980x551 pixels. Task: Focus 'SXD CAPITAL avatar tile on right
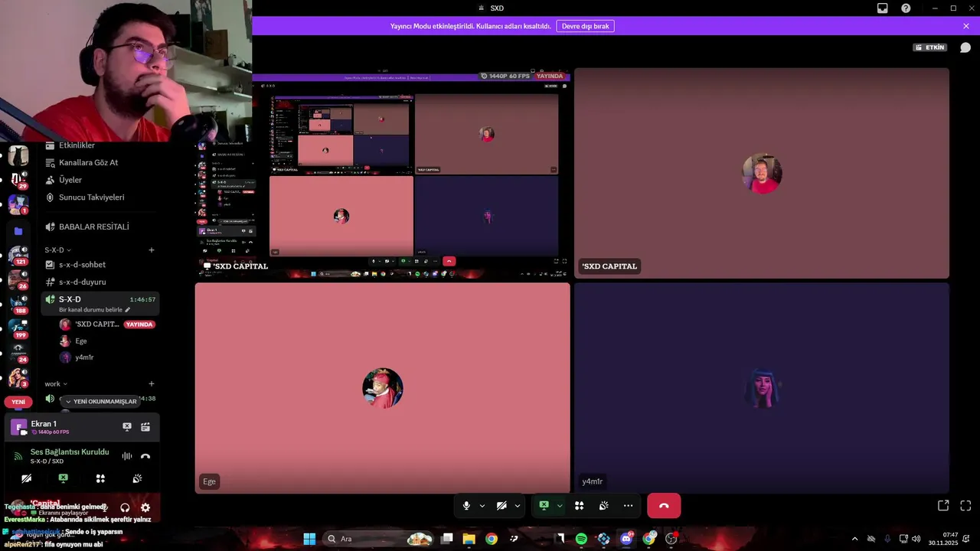tap(762, 173)
